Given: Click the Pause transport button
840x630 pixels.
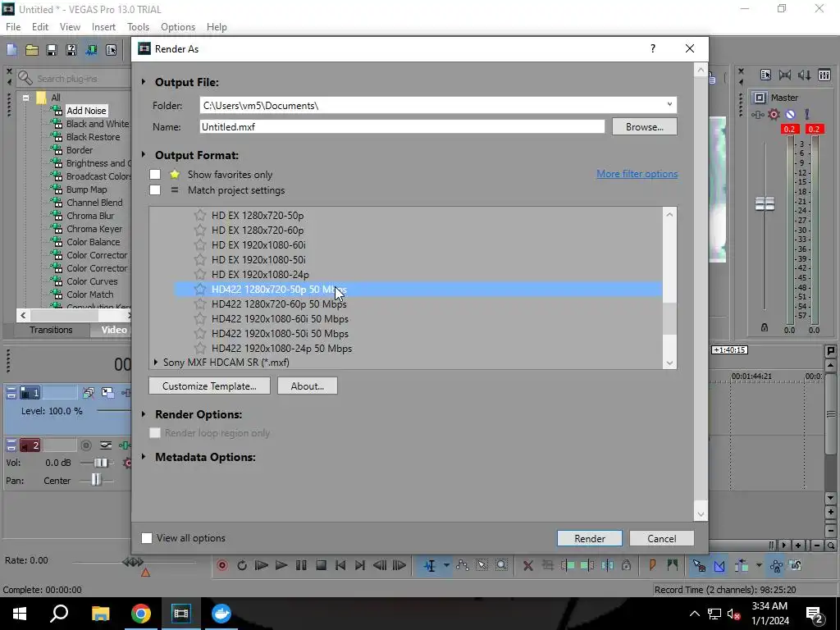Looking at the screenshot, I should pyautogui.click(x=301, y=565).
